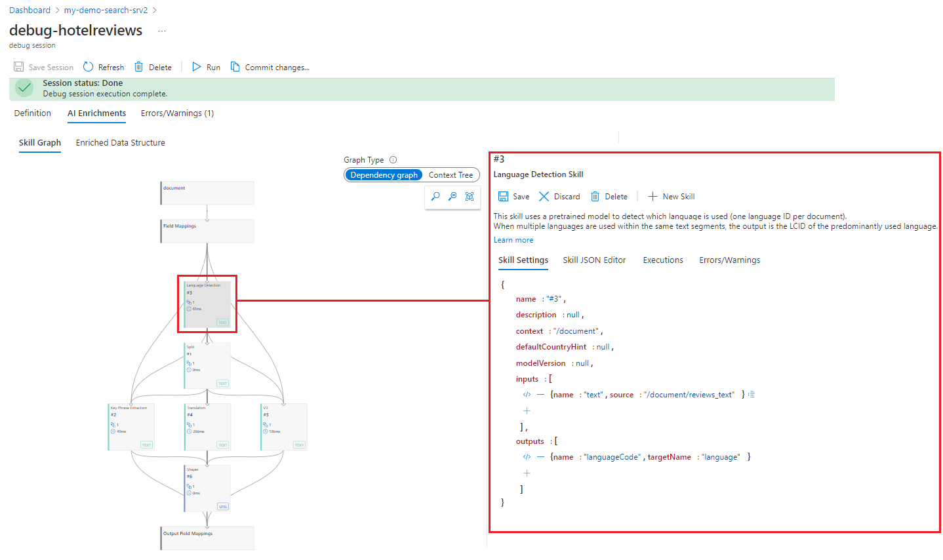Edit the modelVersion null value
This screenshot has height=560, width=943.
tap(582, 363)
